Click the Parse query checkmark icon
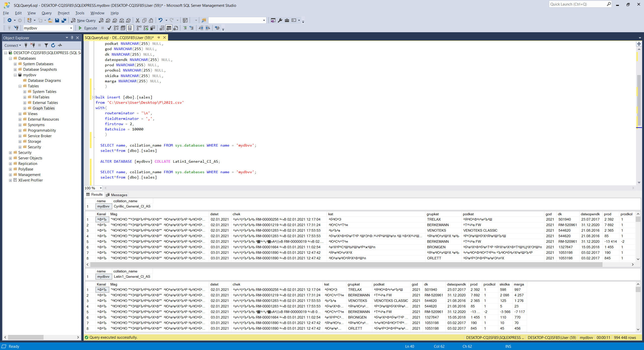This screenshot has width=644, height=350. click(109, 28)
